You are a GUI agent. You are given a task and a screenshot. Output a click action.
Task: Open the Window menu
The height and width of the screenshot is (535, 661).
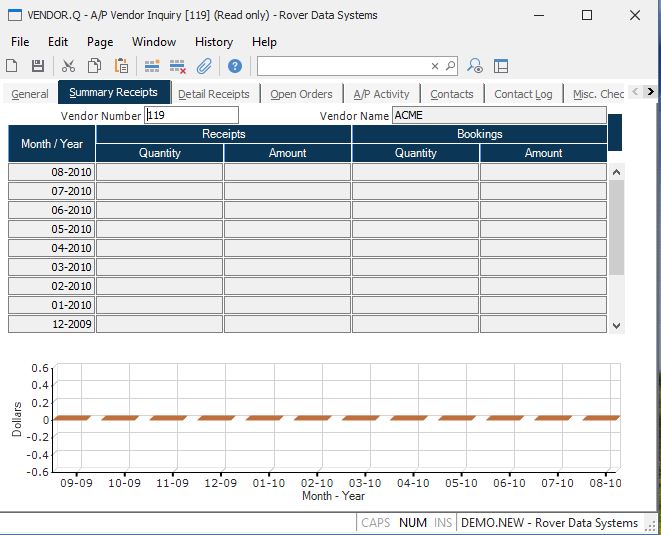(154, 42)
